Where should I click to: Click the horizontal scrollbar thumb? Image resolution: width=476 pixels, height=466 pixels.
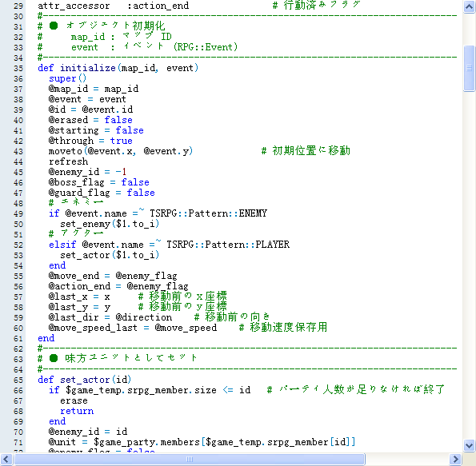[190, 459]
